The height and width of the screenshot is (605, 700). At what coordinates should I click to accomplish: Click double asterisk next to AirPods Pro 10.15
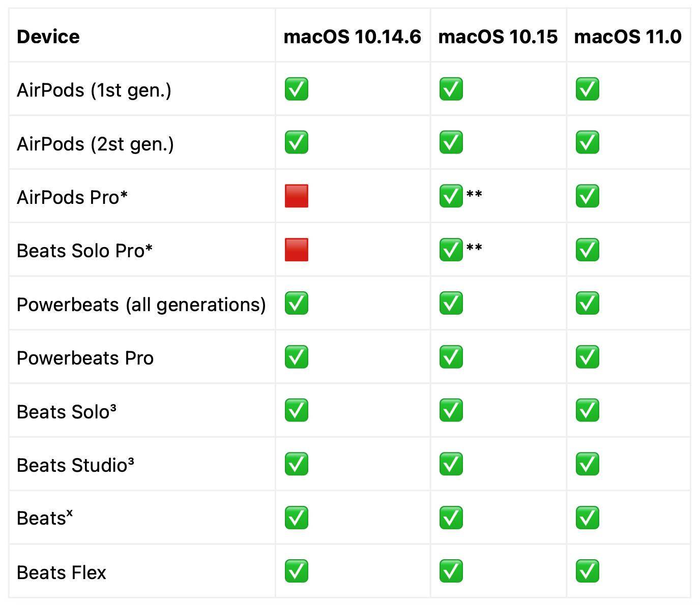(x=474, y=193)
